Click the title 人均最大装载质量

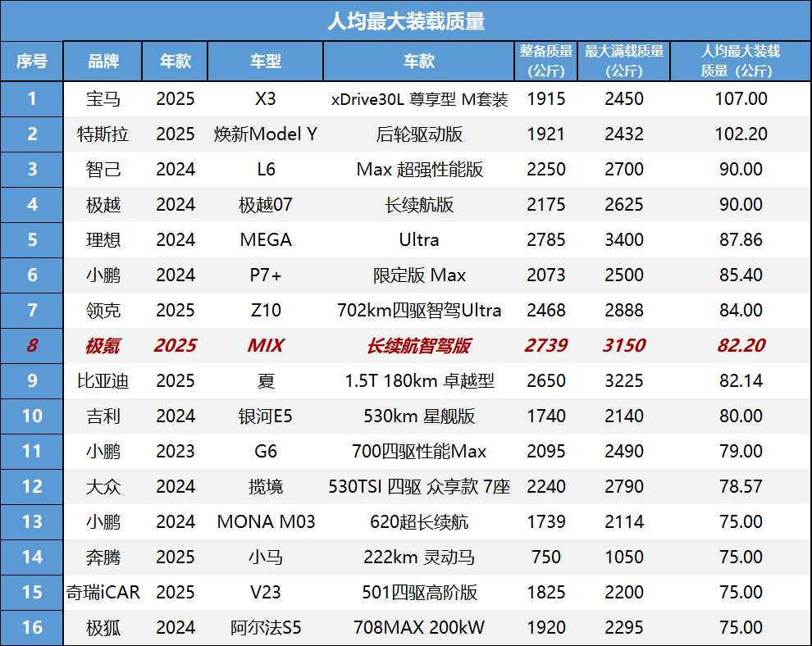pyautogui.click(x=406, y=20)
